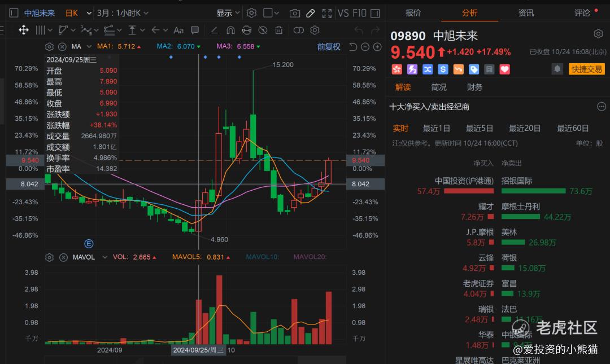Select the move crosshair tool
The height and width of the screenshot is (364, 610).
point(24,30)
